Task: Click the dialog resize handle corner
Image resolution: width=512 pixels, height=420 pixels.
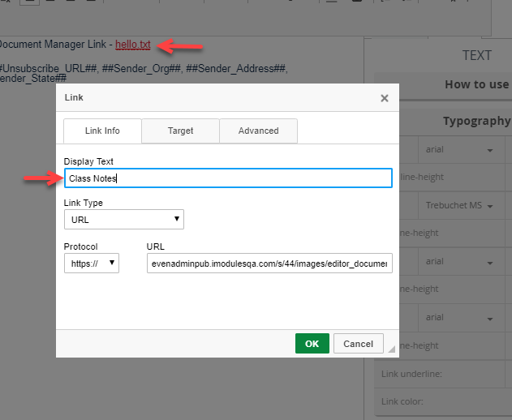Action: [393, 351]
